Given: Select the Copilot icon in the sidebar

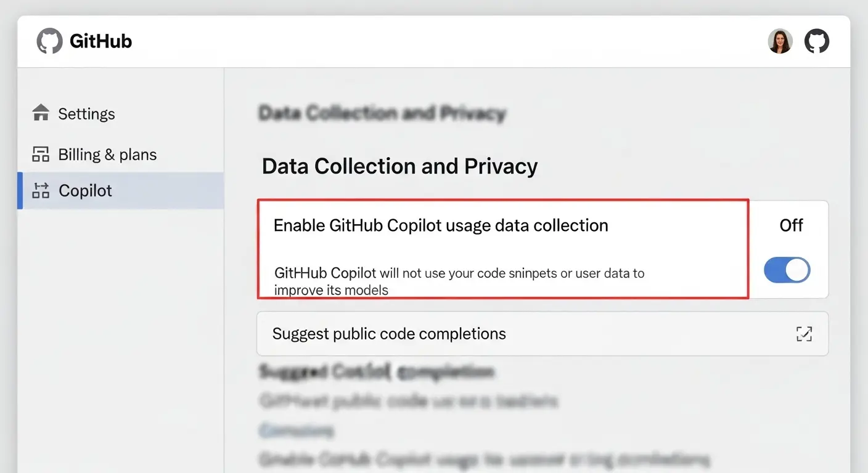Looking at the screenshot, I should coord(40,190).
